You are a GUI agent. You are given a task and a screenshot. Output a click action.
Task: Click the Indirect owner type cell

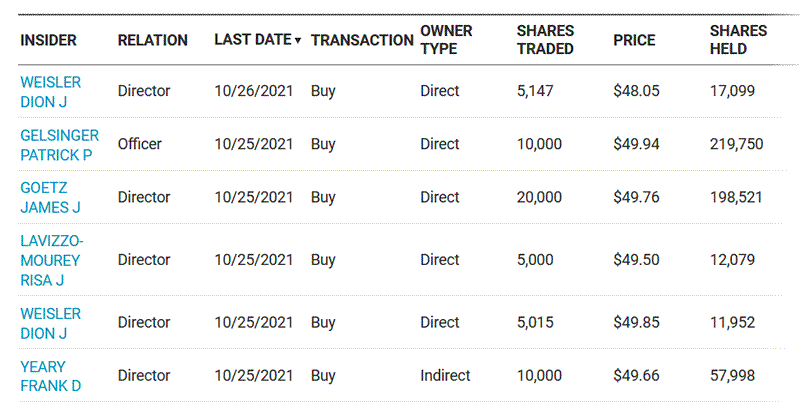(445, 376)
